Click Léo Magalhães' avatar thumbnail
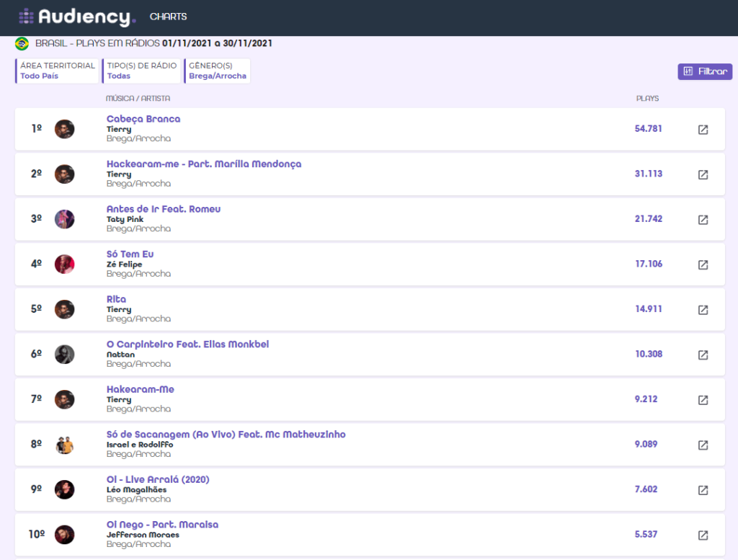Viewport: 738px width, 560px height. coord(64,489)
